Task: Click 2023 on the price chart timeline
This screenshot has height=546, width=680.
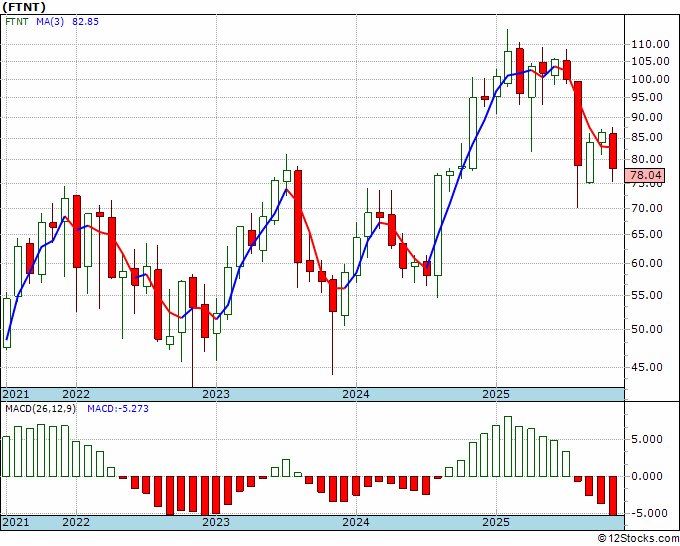Action: (216, 394)
